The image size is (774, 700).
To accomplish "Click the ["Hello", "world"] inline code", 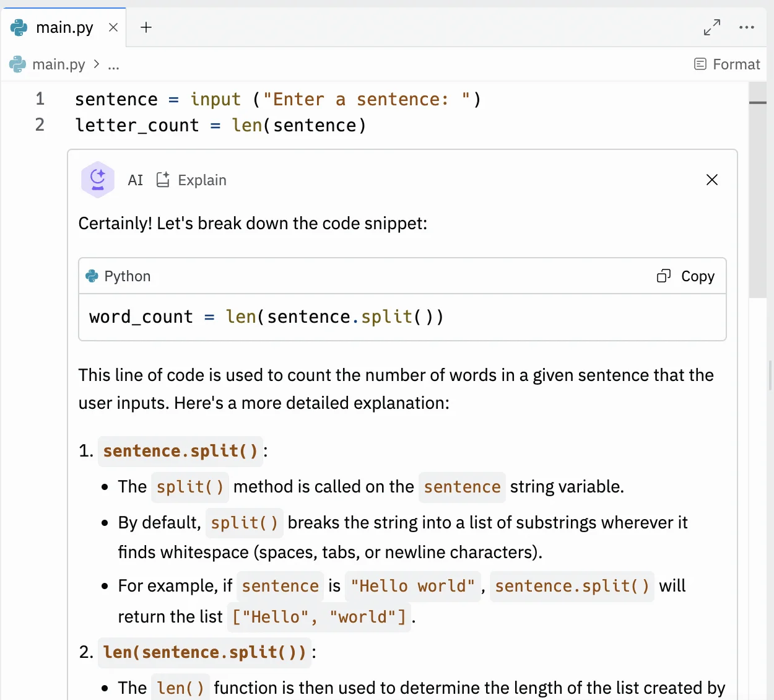I will (319, 617).
